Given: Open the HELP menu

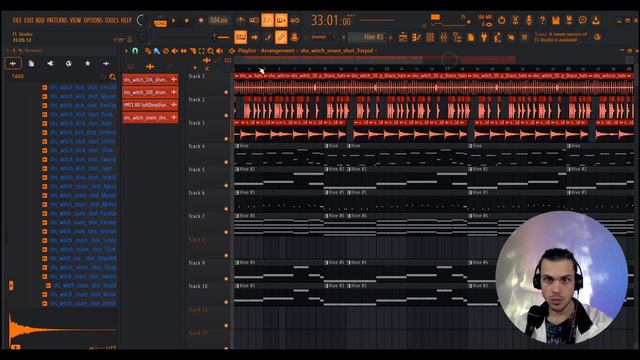Looking at the screenshot, I should [x=126, y=20].
